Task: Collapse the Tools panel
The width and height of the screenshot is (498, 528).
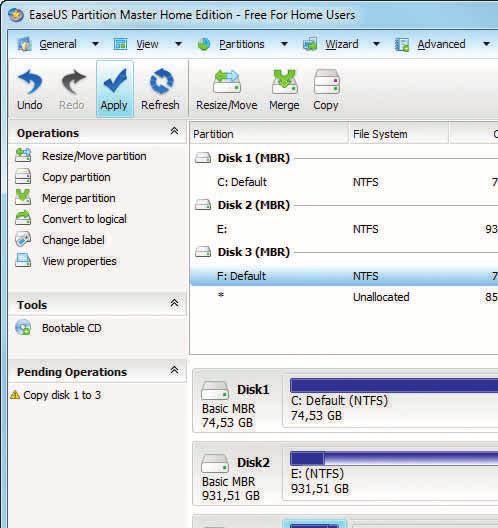Action: 174,303
